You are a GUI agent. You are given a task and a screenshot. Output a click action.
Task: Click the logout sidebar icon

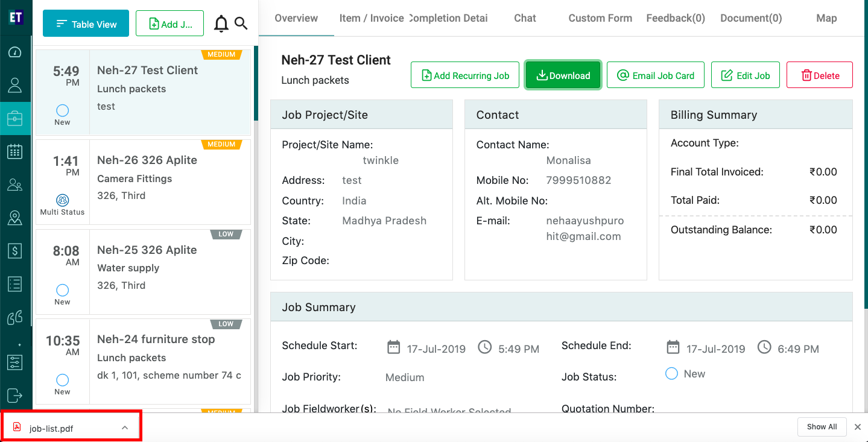[15, 396]
